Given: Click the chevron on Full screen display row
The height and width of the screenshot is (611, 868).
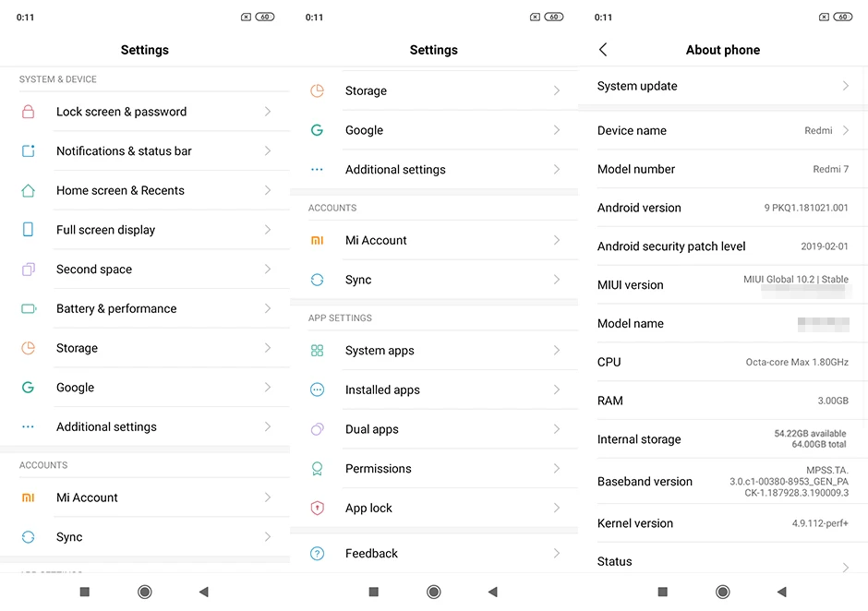Looking at the screenshot, I should pos(268,230).
